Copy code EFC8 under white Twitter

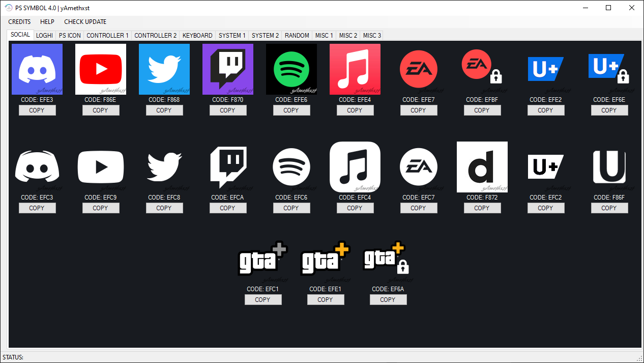(x=164, y=208)
